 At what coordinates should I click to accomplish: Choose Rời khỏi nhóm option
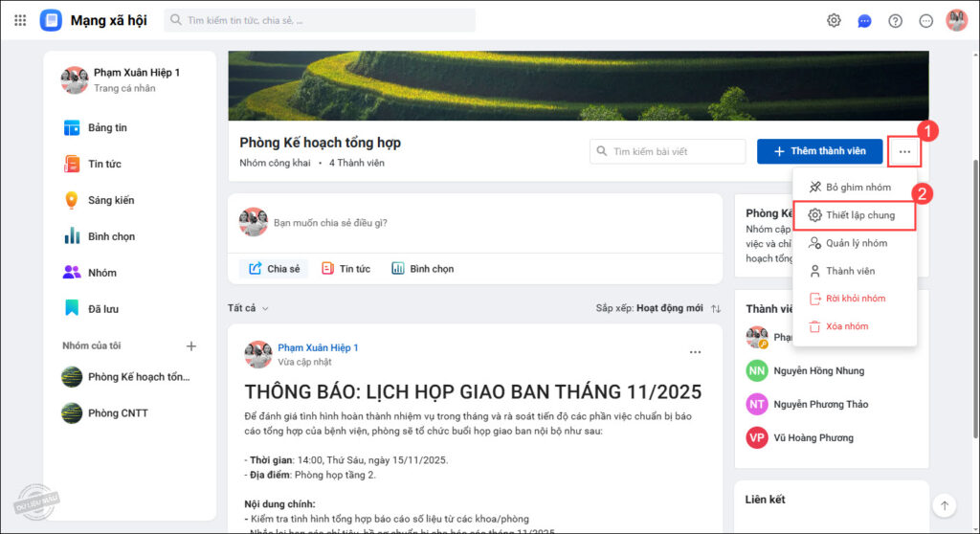point(854,299)
